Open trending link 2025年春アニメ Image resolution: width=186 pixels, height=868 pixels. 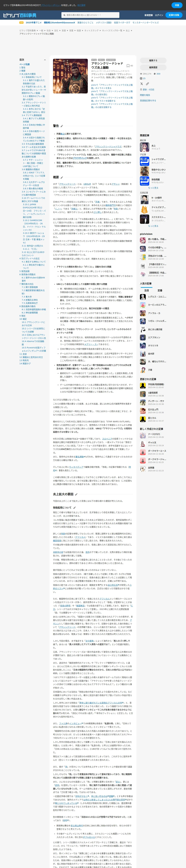click(x=34, y=23)
